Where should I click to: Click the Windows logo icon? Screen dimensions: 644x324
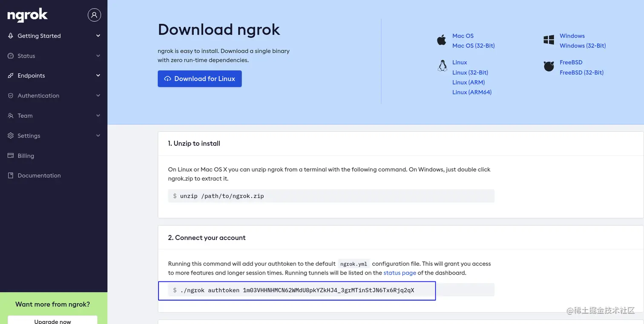[x=549, y=40]
